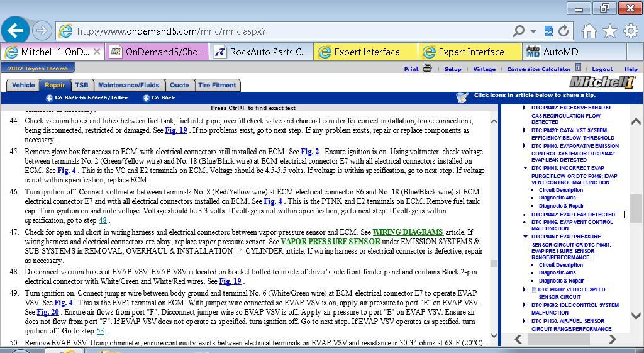Collapse DTC P0441 incorrect EVAP arrow
This screenshot has width=644, height=353.
pyautogui.click(x=525, y=168)
